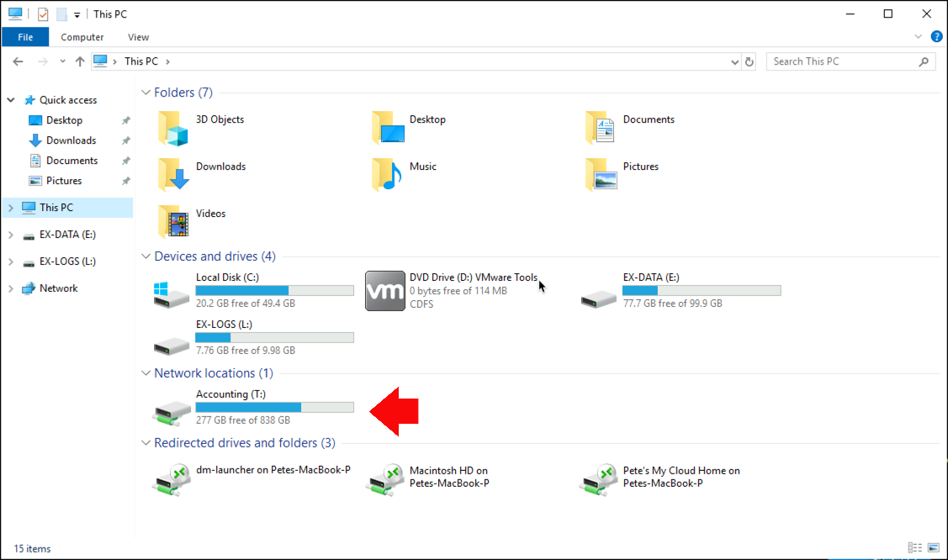Viewport: 948px width, 560px height.
Task: Switch to large thumbnails view in status bar
Action: point(932,547)
